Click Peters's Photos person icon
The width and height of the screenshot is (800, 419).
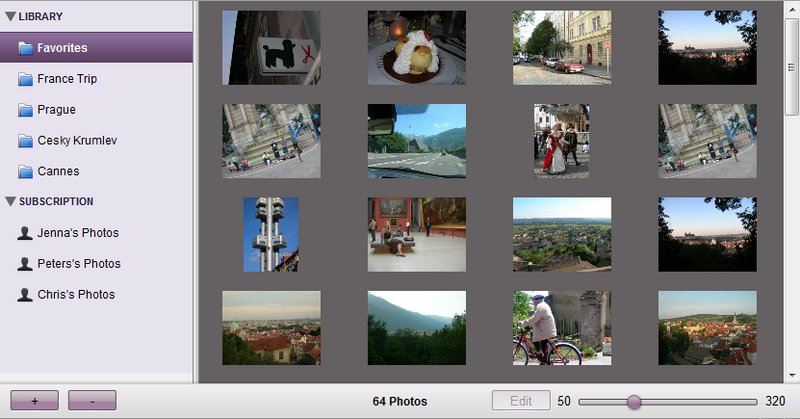click(26, 264)
